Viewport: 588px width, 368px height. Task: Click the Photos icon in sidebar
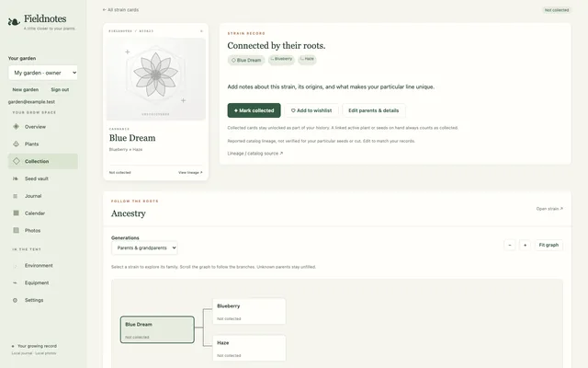point(16,230)
